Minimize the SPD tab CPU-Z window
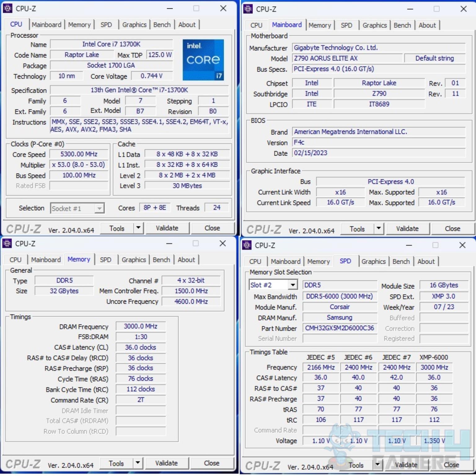Screen dimensions: 476x476 tap(409, 245)
